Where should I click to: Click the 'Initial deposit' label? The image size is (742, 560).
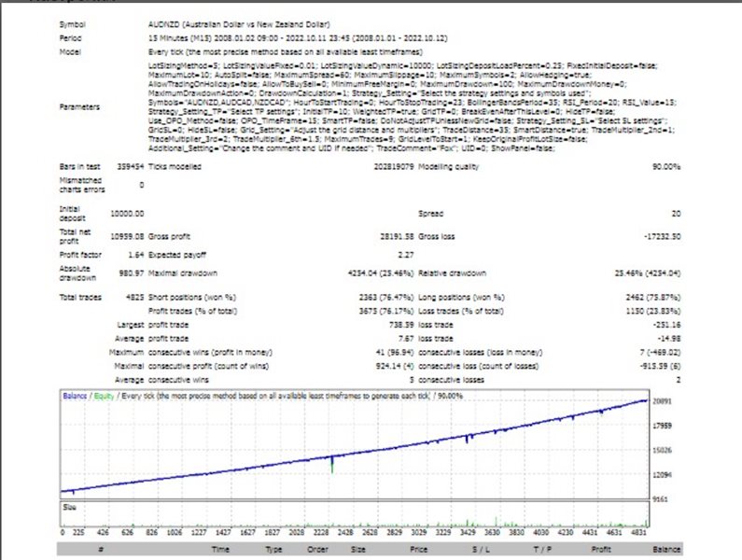click(72, 214)
